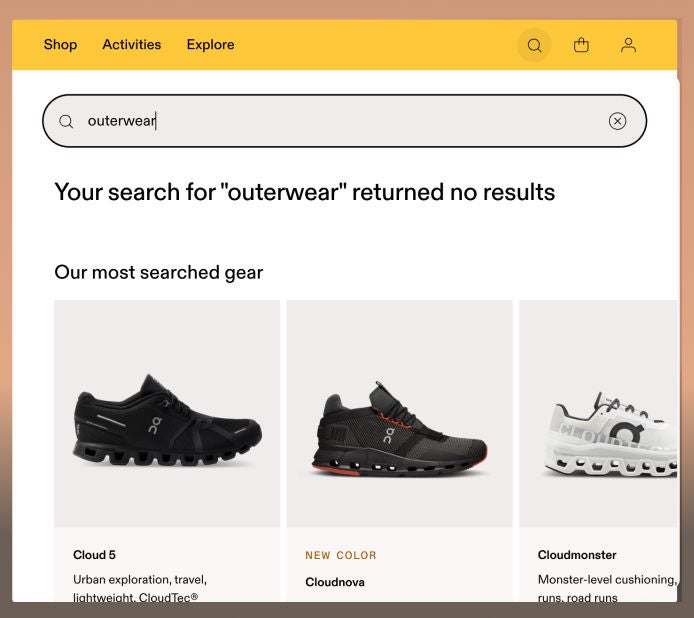
Task: Clear the search text with the X icon
Action: coord(617,121)
